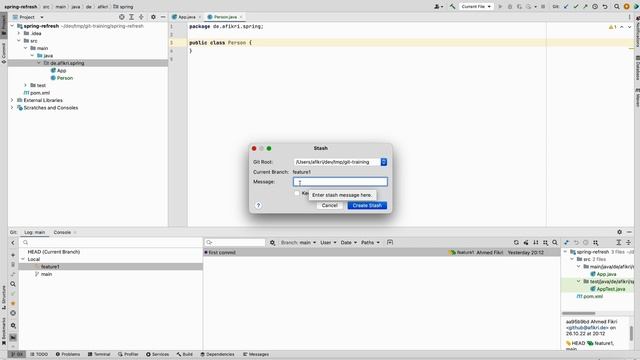
Task: Hide the Project tool window
Action: tap(163, 17)
